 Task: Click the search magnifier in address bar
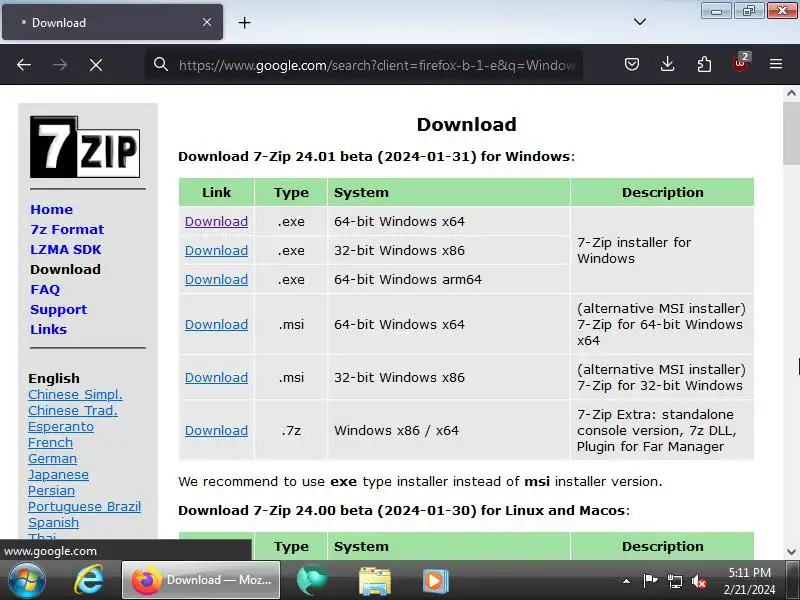[x=161, y=64]
